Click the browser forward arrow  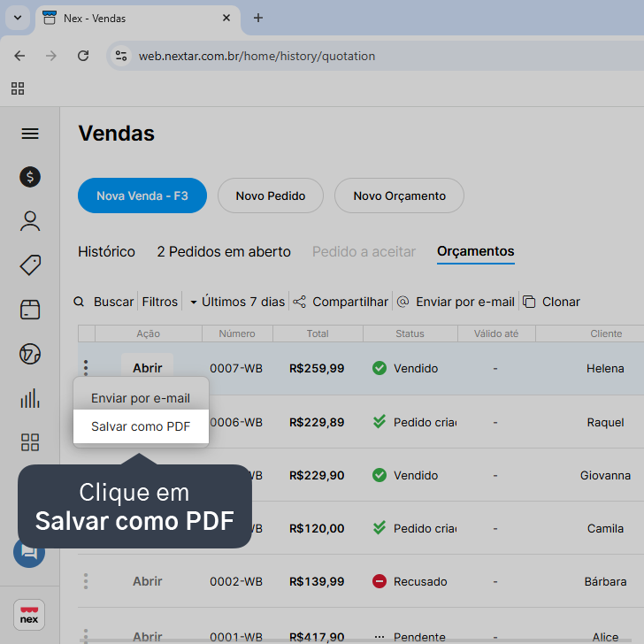click(x=51, y=56)
